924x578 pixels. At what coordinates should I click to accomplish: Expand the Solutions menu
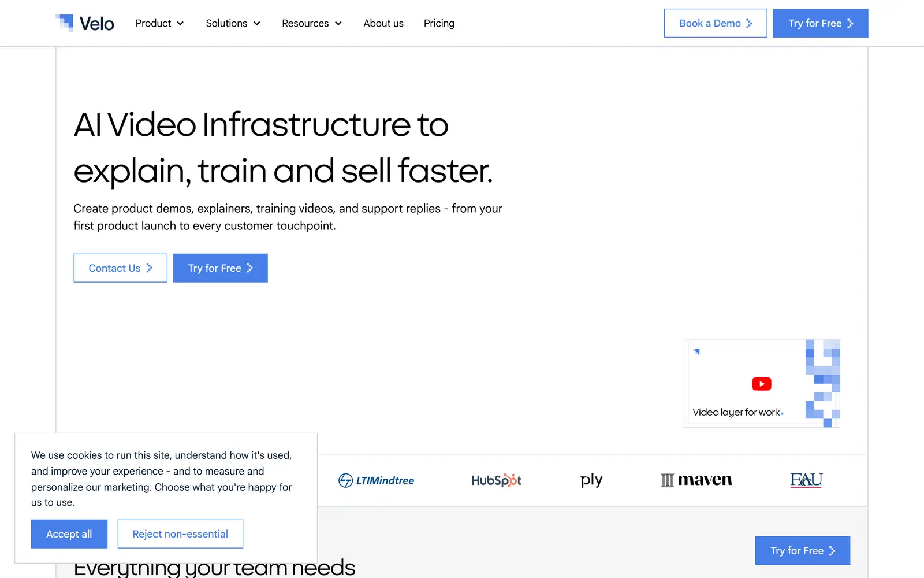pyautogui.click(x=233, y=23)
